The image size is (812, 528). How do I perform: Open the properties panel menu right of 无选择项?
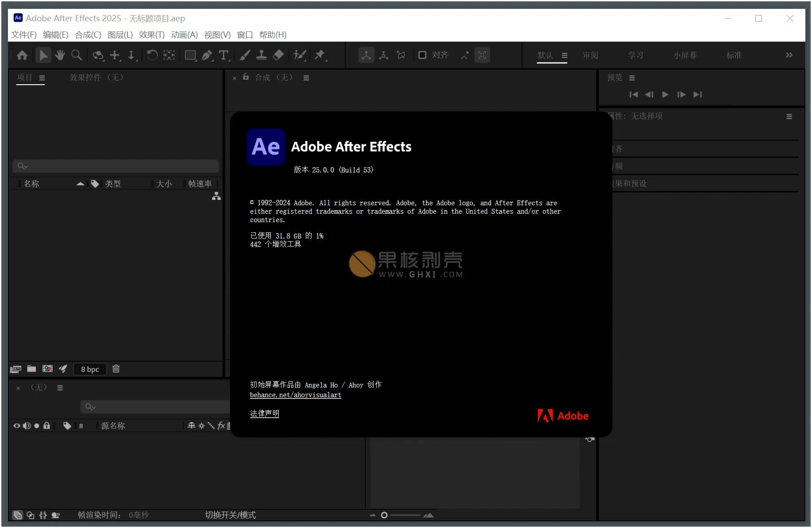click(x=789, y=117)
